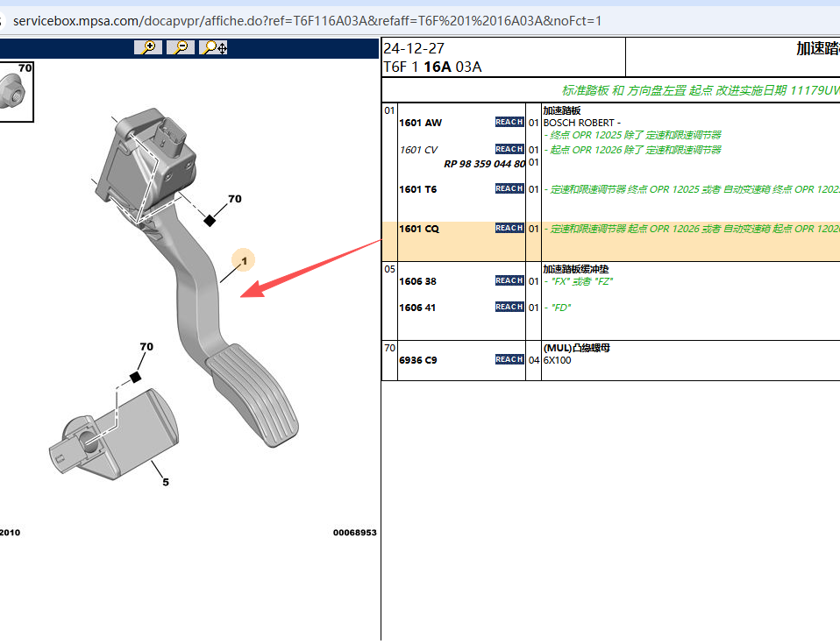Select part number 6936 C9
The image size is (840, 644).
(x=418, y=360)
